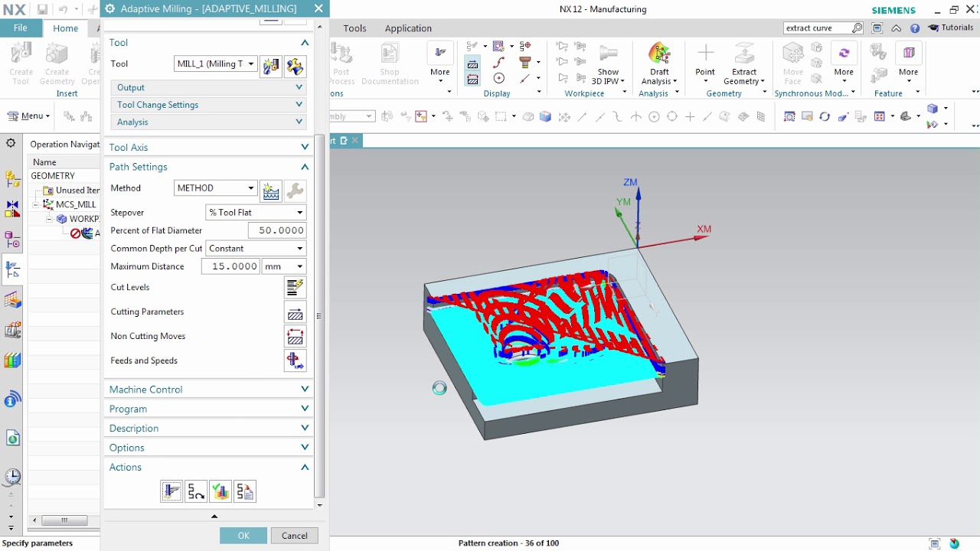Select the GEOMETRY row in navigator
The width and height of the screenshot is (980, 551).
pyautogui.click(x=64, y=176)
